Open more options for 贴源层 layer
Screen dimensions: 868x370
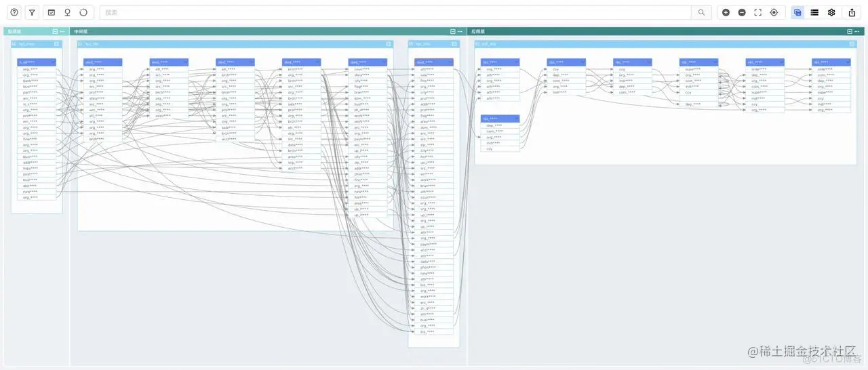[62, 32]
